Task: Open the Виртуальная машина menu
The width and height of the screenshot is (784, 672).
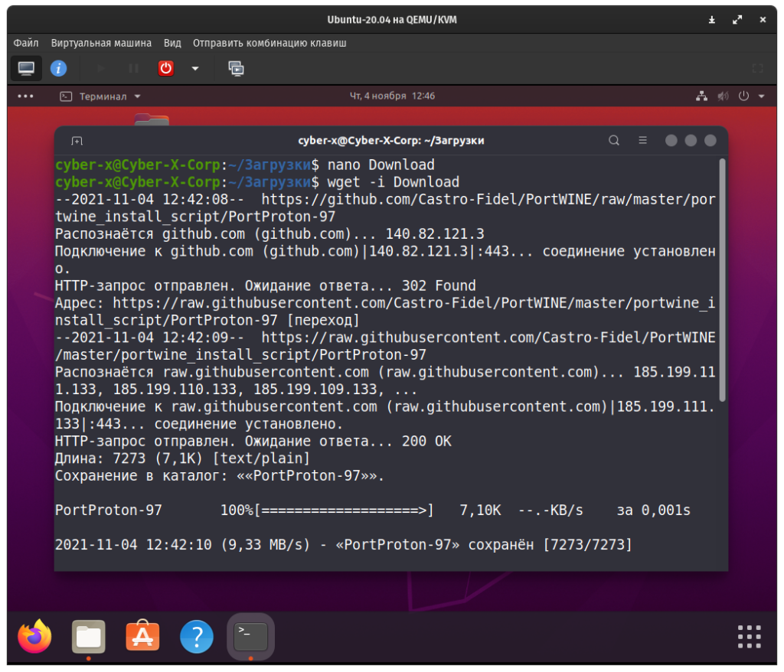Action: [x=101, y=43]
